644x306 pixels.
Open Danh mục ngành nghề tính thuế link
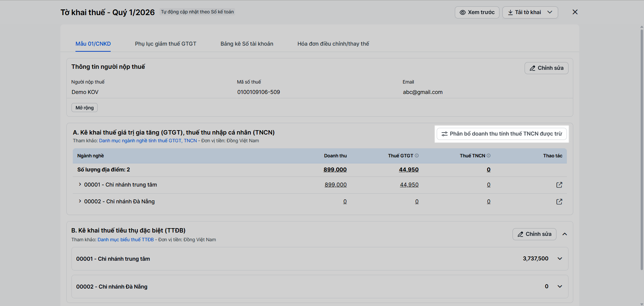click(x=148, y=141)
